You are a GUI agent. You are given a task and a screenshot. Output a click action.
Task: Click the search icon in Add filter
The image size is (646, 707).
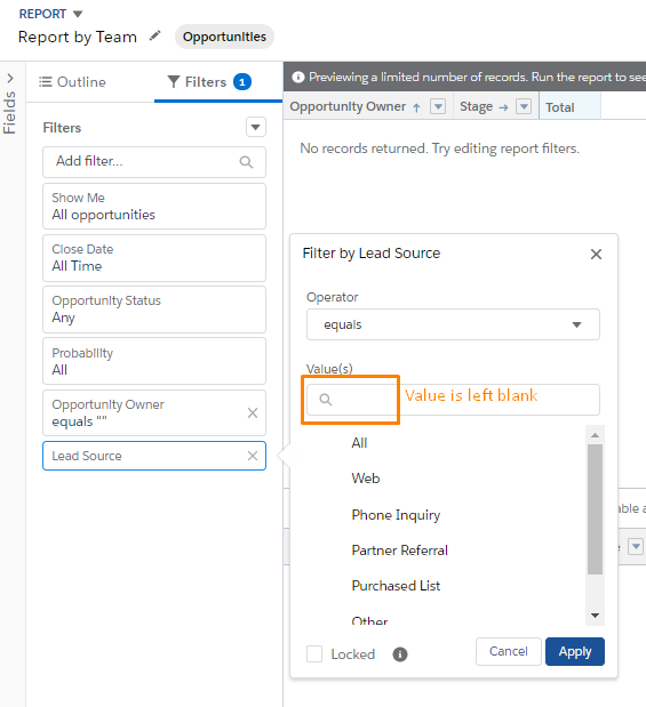(246, 162)
